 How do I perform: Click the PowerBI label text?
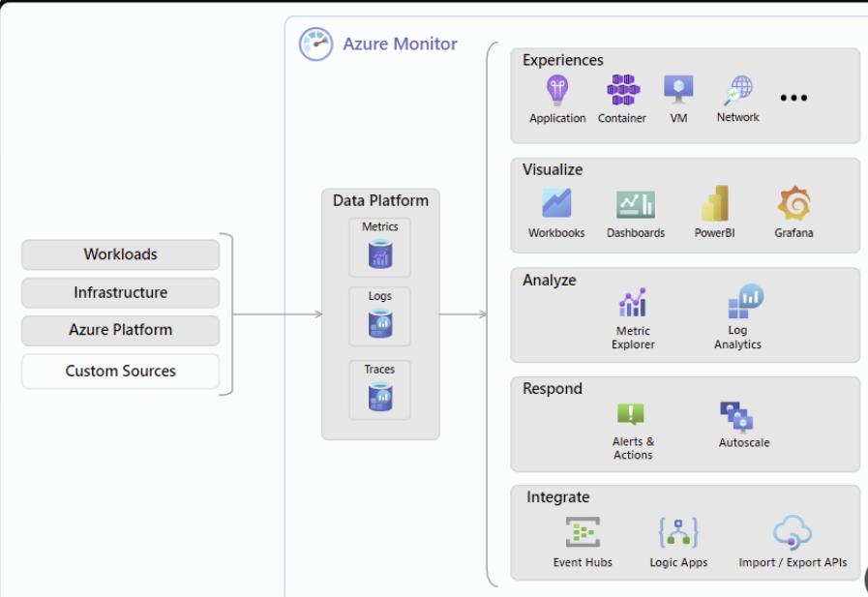coord(715,233)
